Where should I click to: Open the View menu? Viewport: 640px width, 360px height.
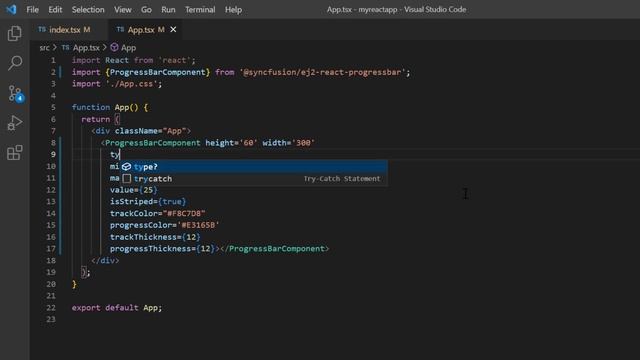point(122,9)
